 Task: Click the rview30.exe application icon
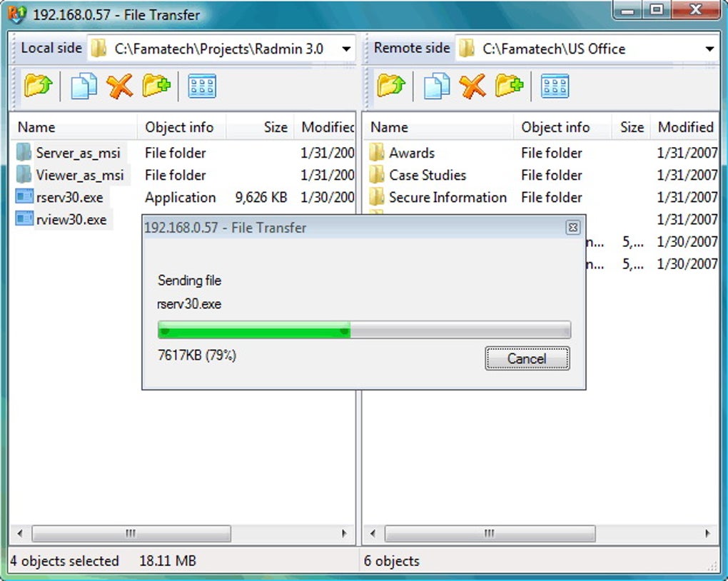pos(24,218)
